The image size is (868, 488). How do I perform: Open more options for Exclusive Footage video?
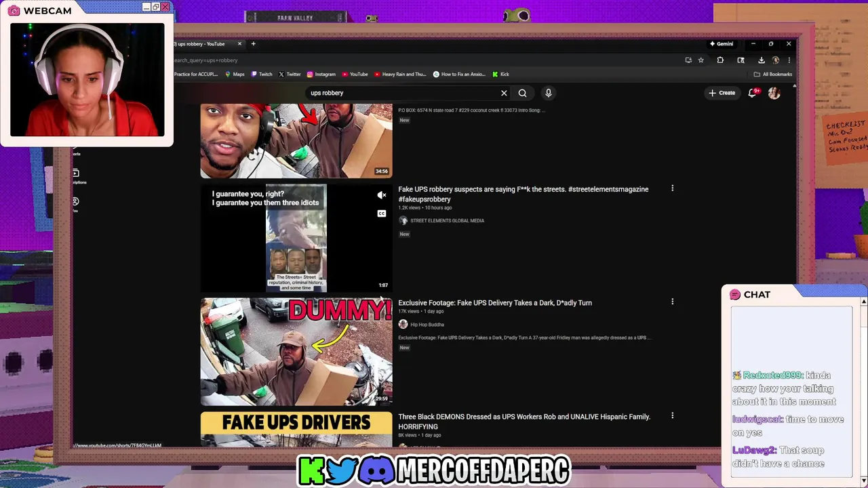pyautogui.click(x=672, y=302)
